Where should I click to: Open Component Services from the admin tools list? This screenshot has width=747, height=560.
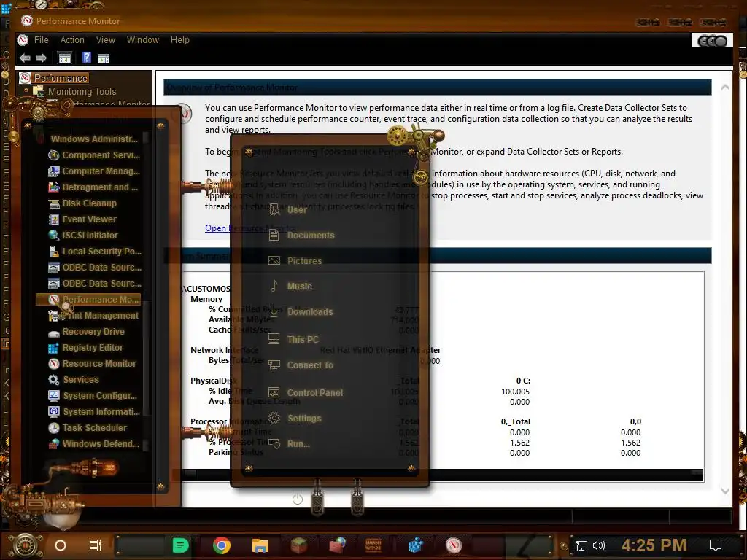[94, 155]
